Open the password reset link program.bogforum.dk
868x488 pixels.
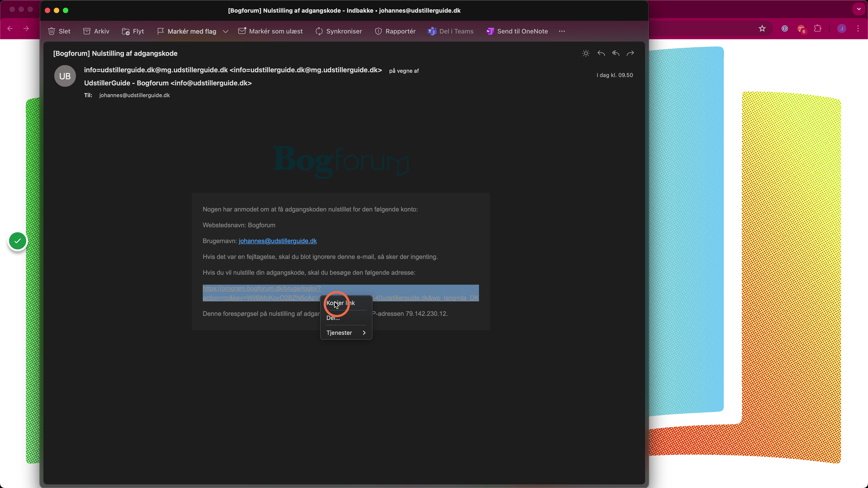[341, 293]
